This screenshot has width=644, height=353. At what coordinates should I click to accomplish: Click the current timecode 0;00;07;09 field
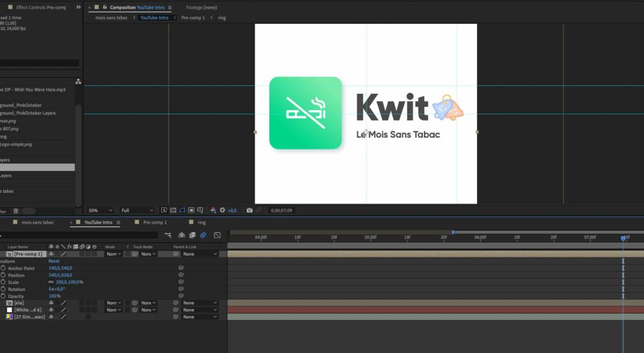click(x=280, y=210)
